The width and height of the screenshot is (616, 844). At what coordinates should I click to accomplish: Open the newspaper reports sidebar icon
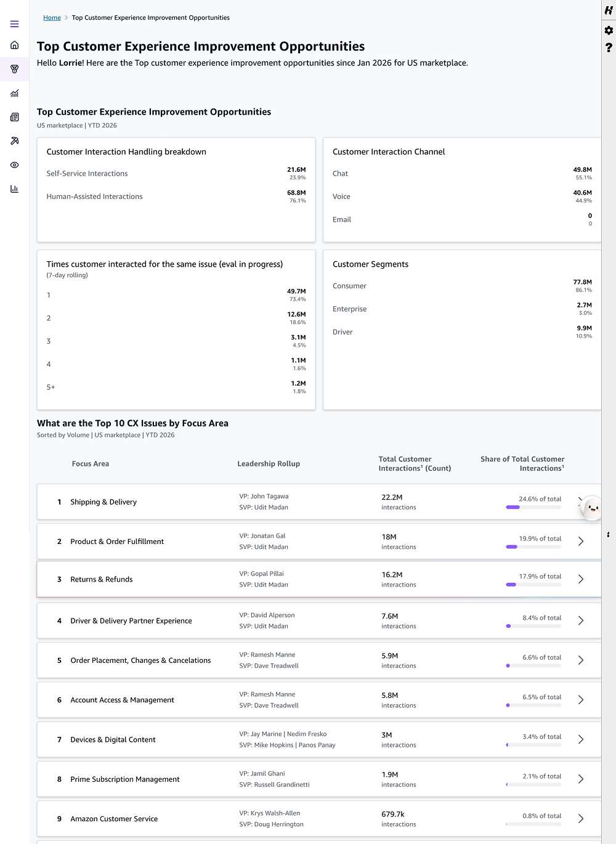pos(14,117)
